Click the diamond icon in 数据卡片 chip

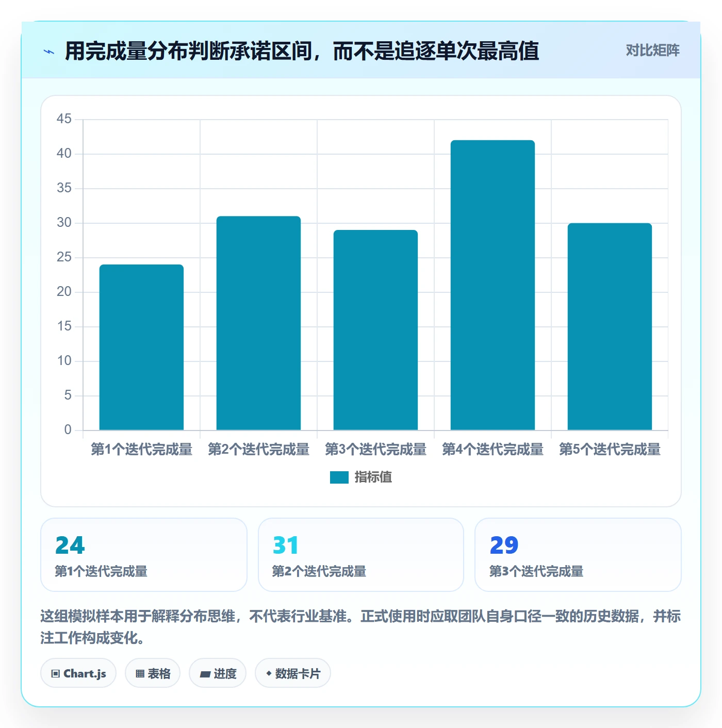[269, 673]
